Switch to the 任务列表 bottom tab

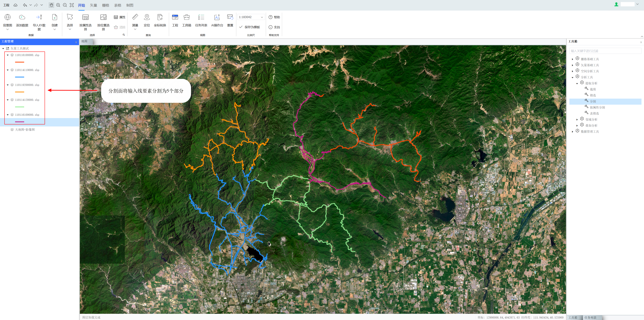pyautogui.click(x=590, y=317)
